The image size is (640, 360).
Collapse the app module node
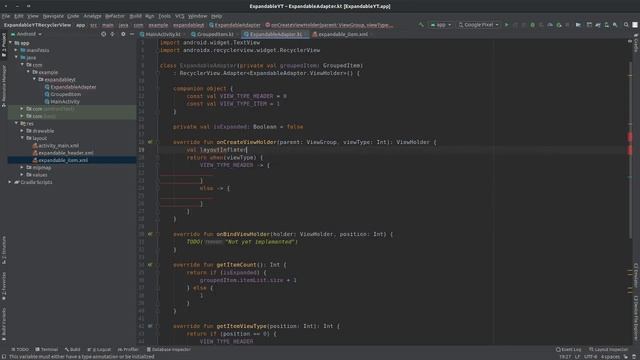coord(11,43)
